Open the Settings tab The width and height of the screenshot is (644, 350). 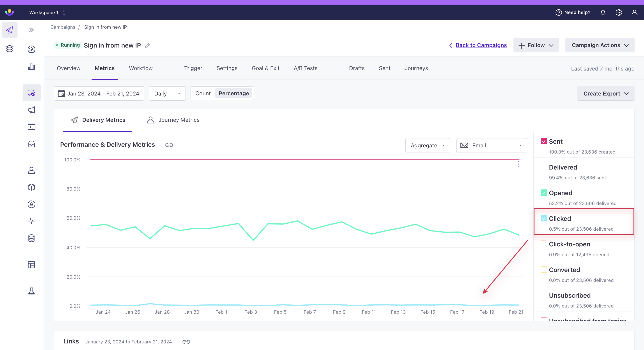(227, 68)
